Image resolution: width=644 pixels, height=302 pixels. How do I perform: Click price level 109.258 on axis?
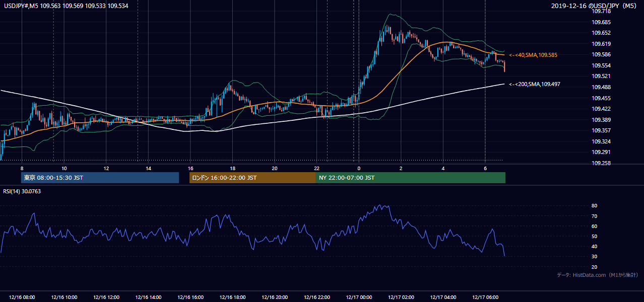[x=601, y=163]
